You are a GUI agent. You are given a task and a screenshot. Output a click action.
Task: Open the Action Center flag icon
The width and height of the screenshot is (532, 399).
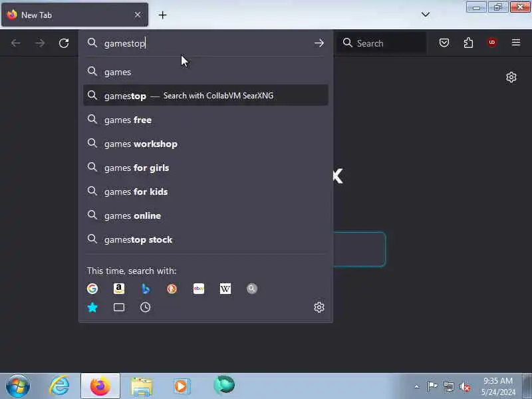point(432,386)
